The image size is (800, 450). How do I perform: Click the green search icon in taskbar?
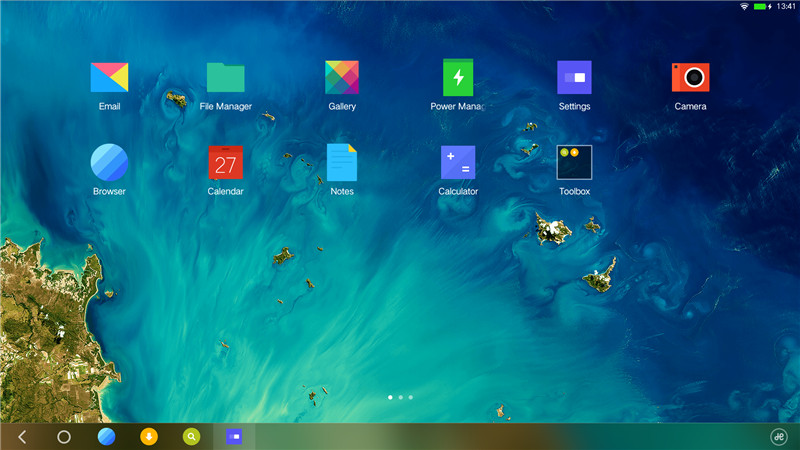[191, 436]
